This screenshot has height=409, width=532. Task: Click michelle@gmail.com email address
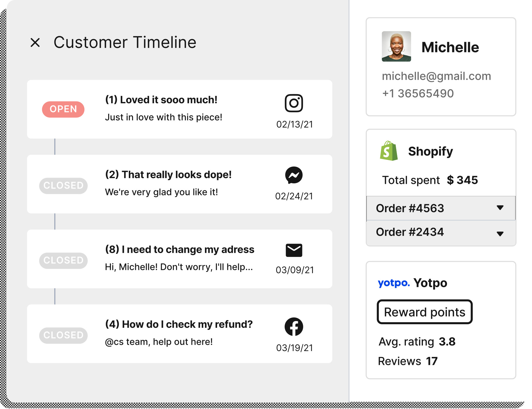pos(436,76)
